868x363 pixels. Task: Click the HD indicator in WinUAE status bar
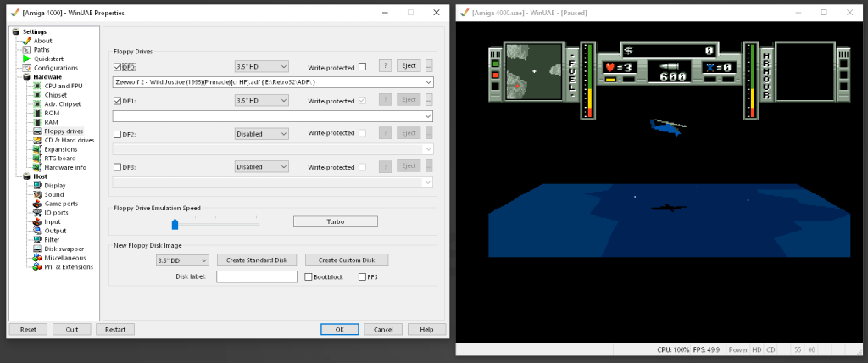pos(756,349)
